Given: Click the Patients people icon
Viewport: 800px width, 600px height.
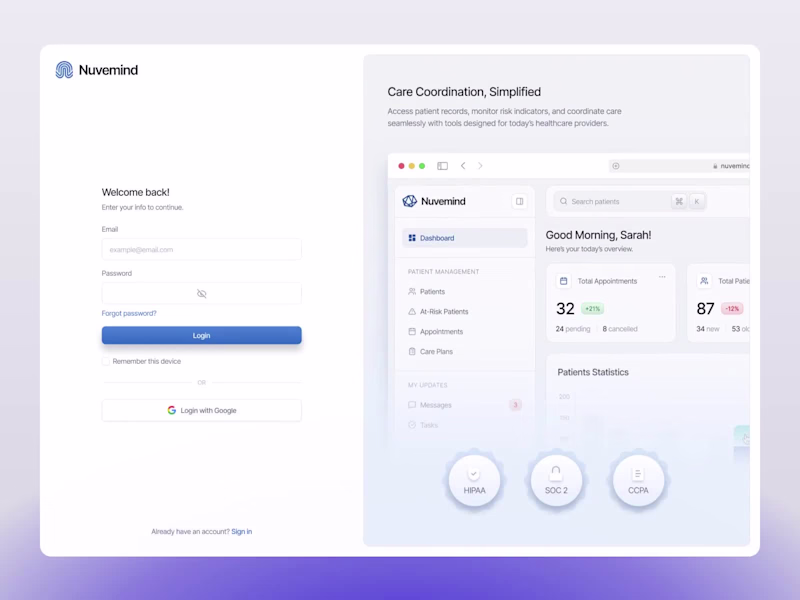Looking at the screenshot, I should click(x=412, y=291).
